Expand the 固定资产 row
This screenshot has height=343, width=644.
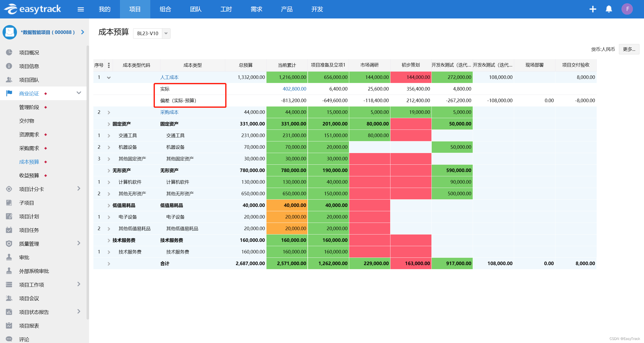tap(109, 124)
